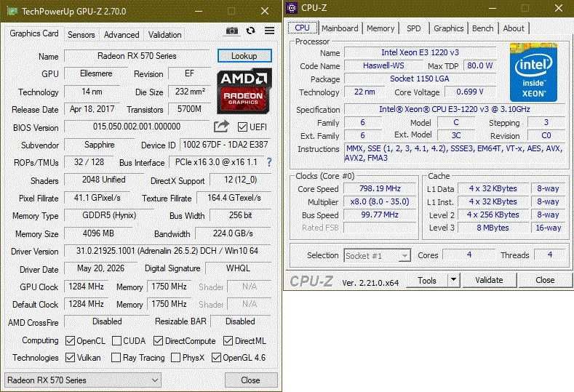Toggle the OpenGL 4.6 checkbox

pyautogui.click(x=216, y=357)
